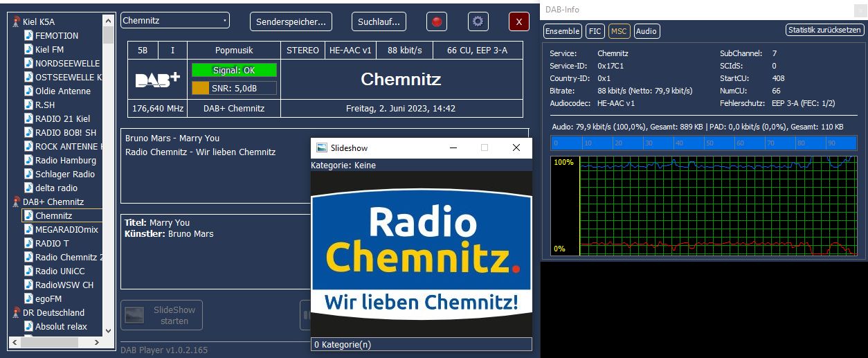
Task: Collapse the DR Deutschland ensemble node
Action: click(16, 312)
